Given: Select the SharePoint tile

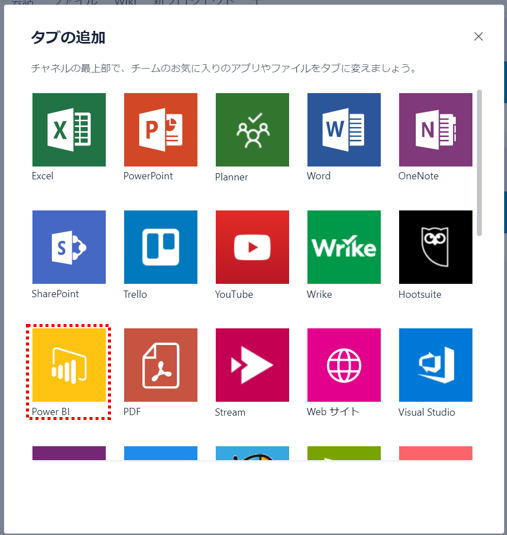Looking at the screenshot, I should click(69, 247).
